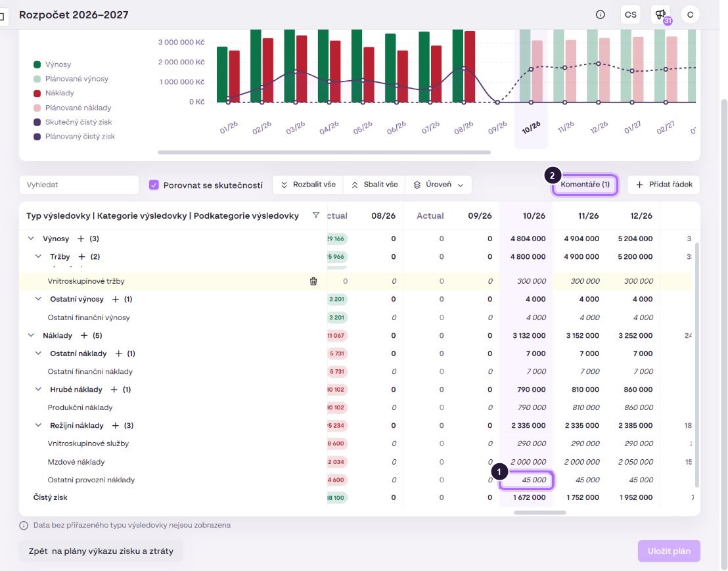Image resolution: width=728 pixels, height=571 pixels.
Task: Add a subcategory under Ostatní výnosy
Action: [x=116, y=300]
